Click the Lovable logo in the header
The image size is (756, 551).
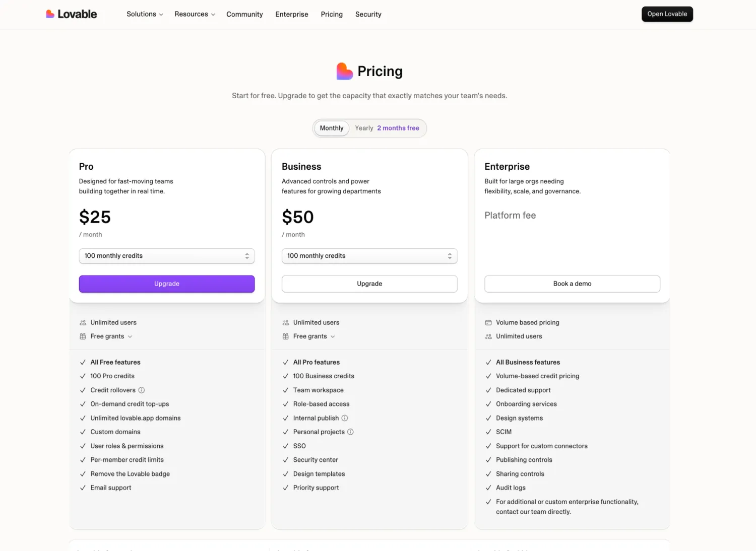[x=71, y=14]
